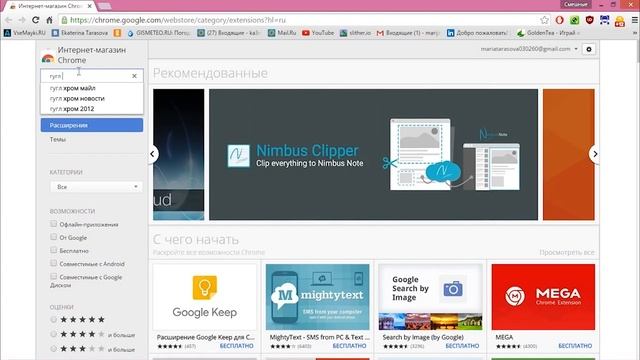Click БЕСПЛАТНО under Search by Image
The height and width of the screenshot is (360, 640).
[462, 346]
